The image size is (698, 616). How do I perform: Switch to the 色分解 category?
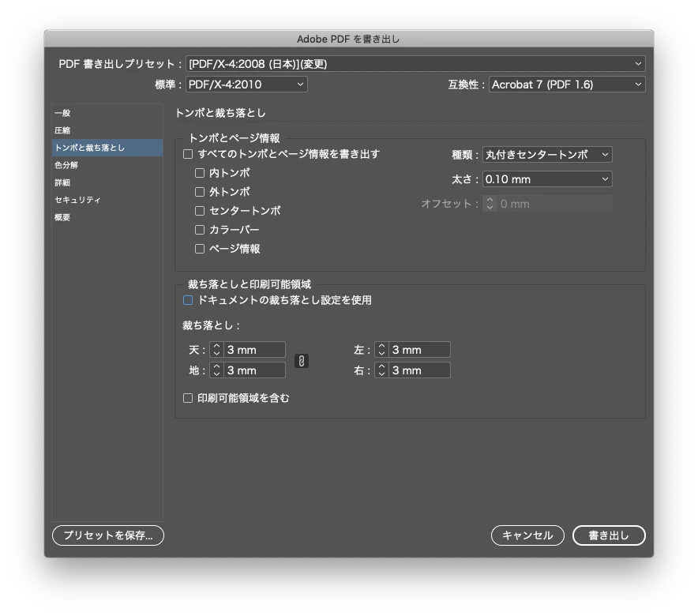point(107,165)
